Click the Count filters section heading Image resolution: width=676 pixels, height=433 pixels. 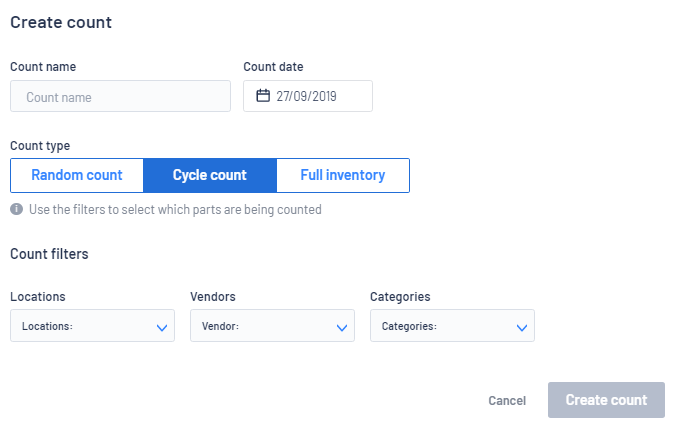[x=49, y=254]
